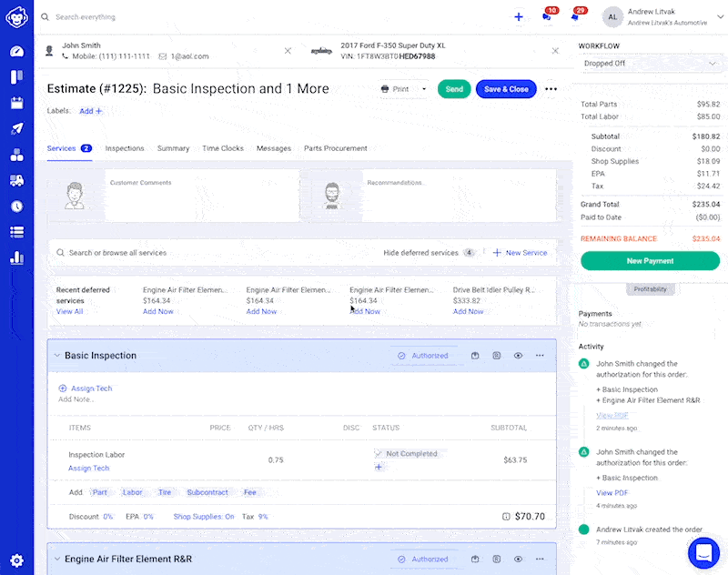
Task: Open settings gear at sidebar bottom
Action: (16, 560)
